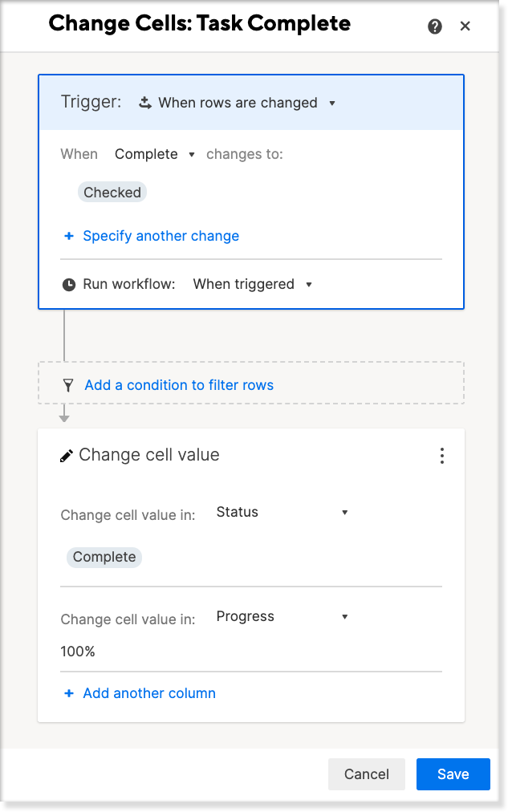Select the Checked value chip
Image resolution: width=508 pixels, height=812 pixels.
(x=112, y=193)
